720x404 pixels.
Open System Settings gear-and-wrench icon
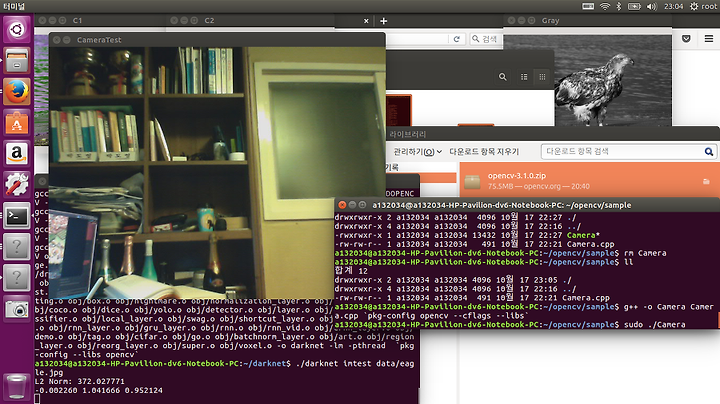(x=17, y=185)
